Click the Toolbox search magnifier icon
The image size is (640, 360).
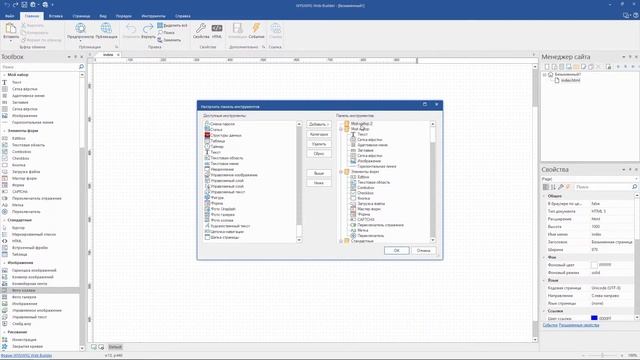[x=81, y=67]
